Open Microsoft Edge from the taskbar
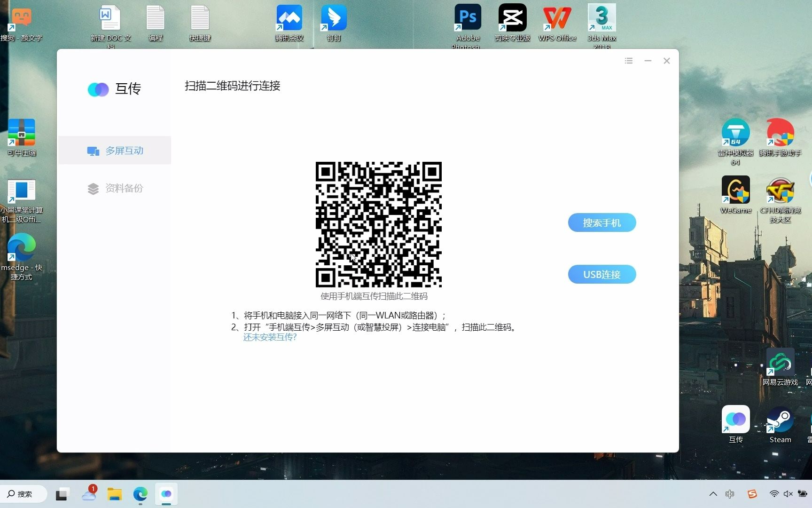Image resolution: width=812 pixels, height=508 pixels. [140, 494]
